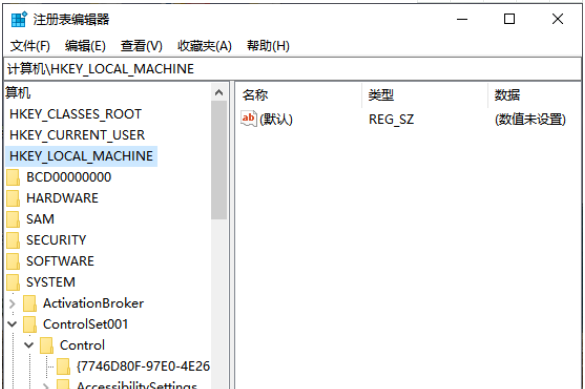Select the SYSTEM key label

51,282
